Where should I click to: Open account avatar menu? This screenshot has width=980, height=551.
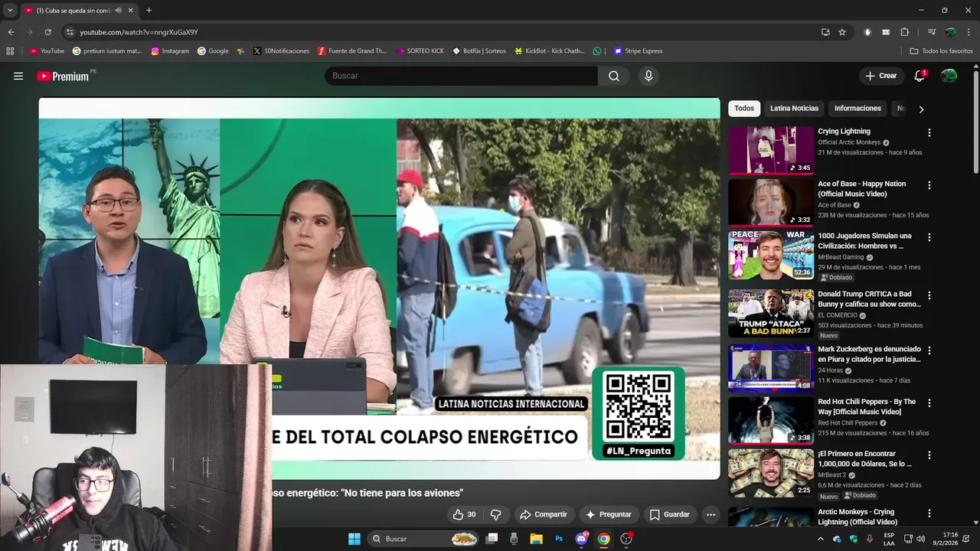(x=949, y=76)
